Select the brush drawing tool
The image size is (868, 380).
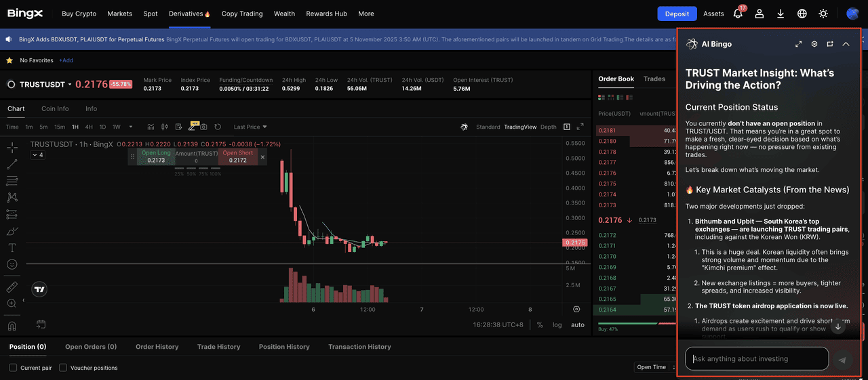tap(12, 231)
